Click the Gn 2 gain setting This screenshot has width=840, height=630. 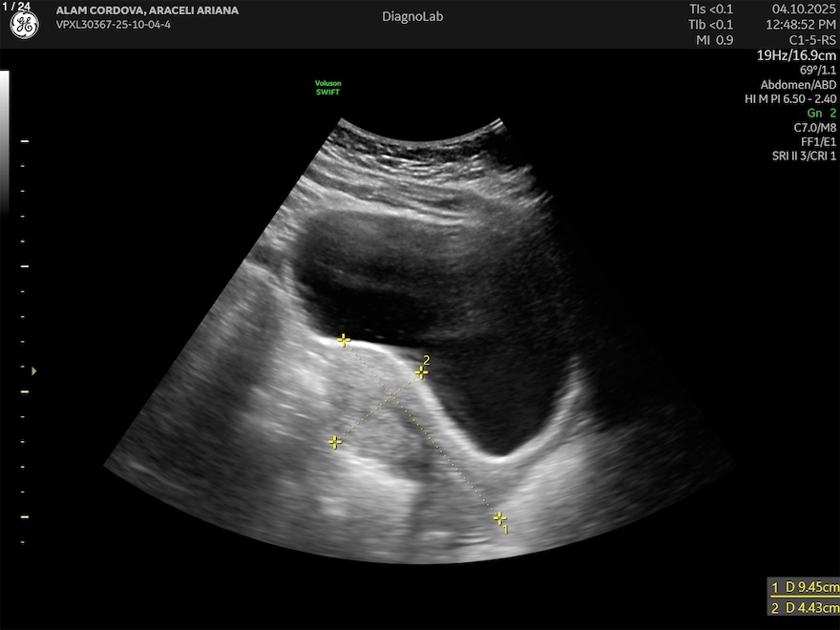tap(821, 113)
